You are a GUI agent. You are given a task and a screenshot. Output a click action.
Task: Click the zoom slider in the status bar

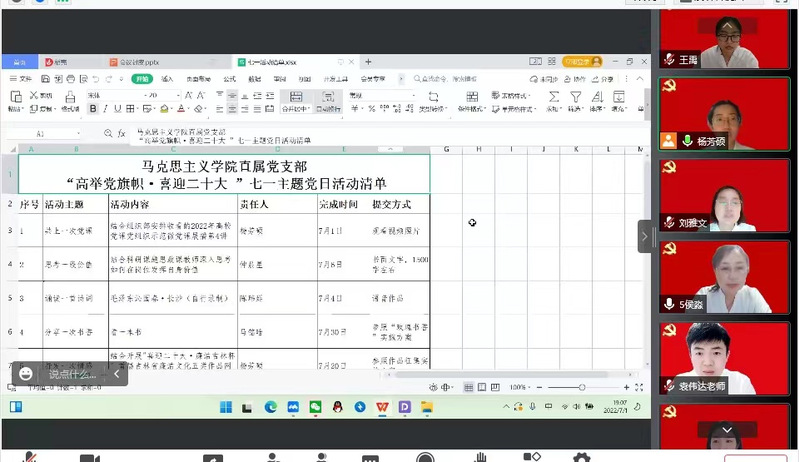pyautogui.click(x=582, y=387)
